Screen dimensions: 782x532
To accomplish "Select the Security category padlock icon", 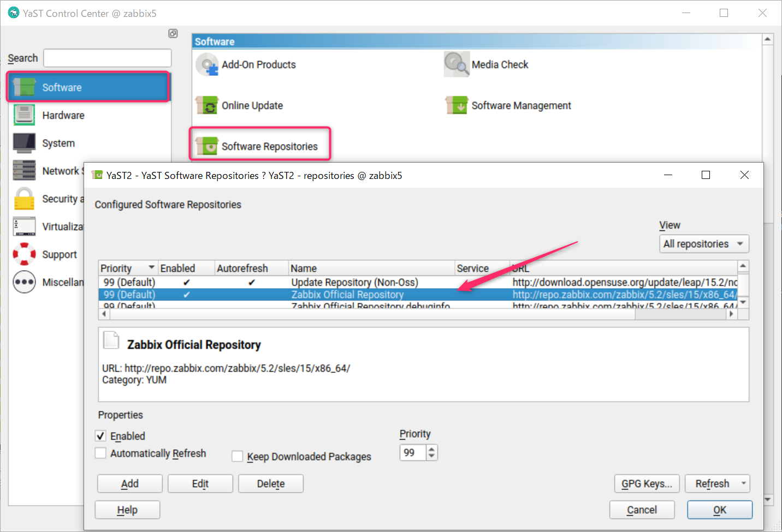I will [25, 199].
